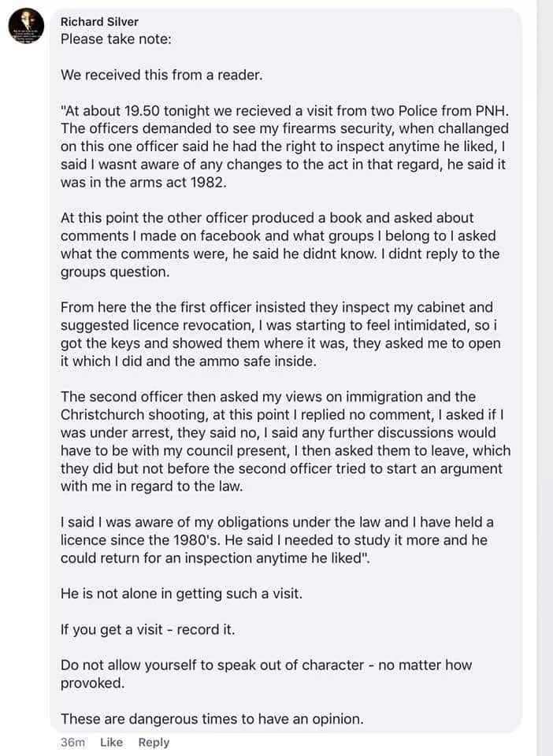This screenshot has width=553, height=756.
Task: Click paragraph starting "The second officer then asked"
Action: coord(285,441)
